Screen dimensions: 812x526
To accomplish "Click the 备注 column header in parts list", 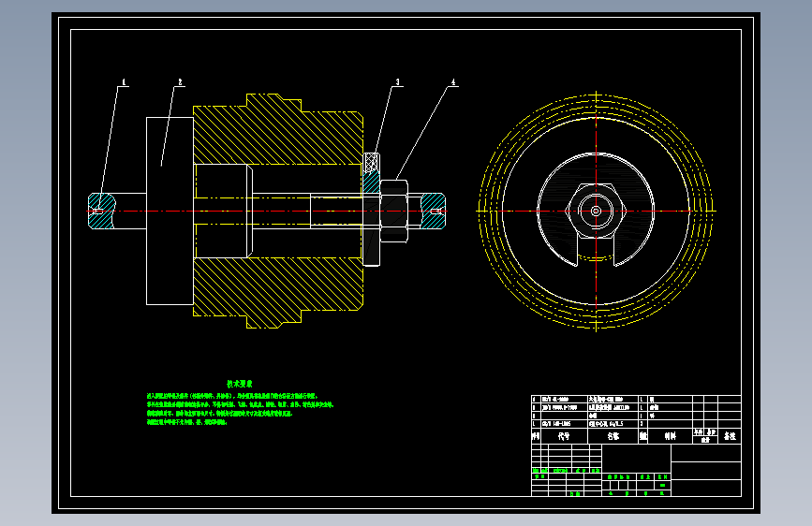I will point(730,436).
